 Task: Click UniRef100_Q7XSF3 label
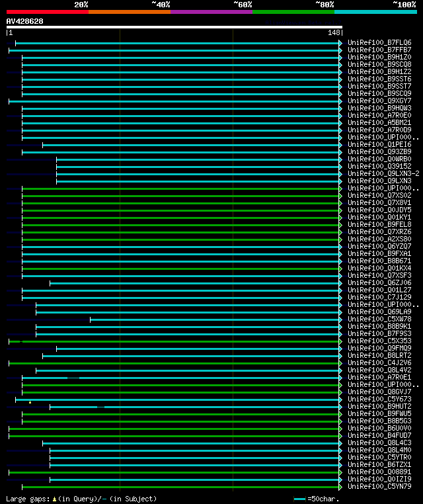[x=379, y=276]
